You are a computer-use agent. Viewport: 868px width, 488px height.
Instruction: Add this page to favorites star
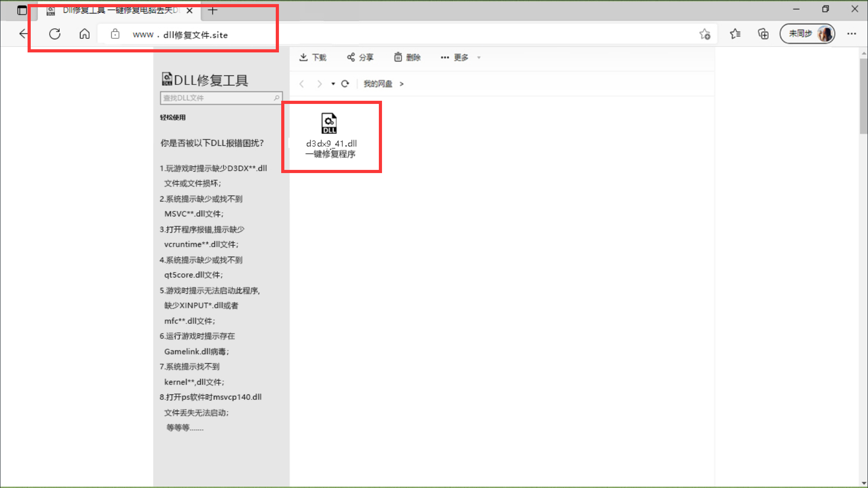[x=704, y=34]
